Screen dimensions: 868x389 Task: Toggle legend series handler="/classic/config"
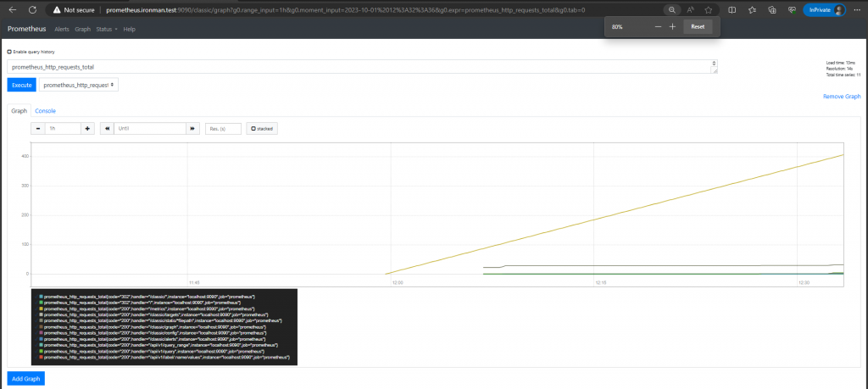tap(153, 333)
